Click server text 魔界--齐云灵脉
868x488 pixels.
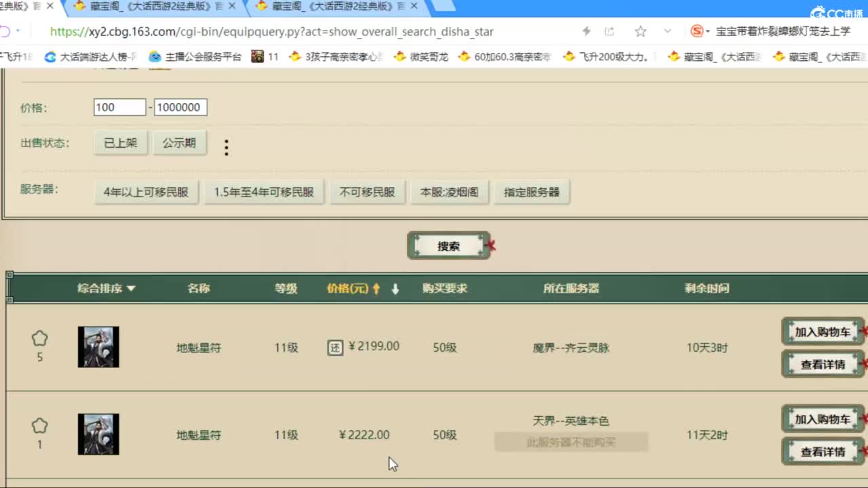tap(571, 348)
